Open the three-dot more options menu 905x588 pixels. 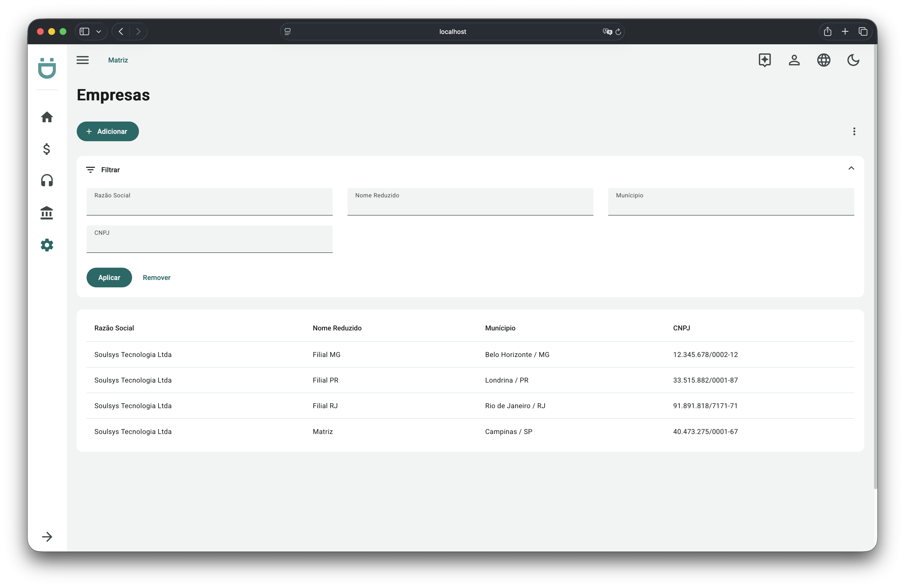point(854,131)
